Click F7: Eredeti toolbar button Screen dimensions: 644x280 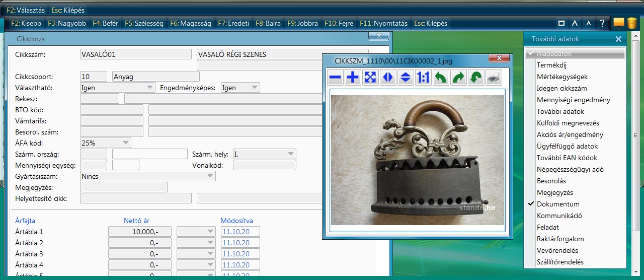click(233, 23)
